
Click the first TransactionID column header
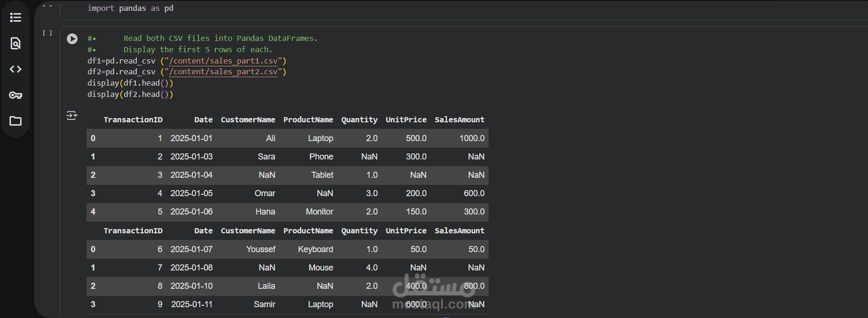coord(133,119)
